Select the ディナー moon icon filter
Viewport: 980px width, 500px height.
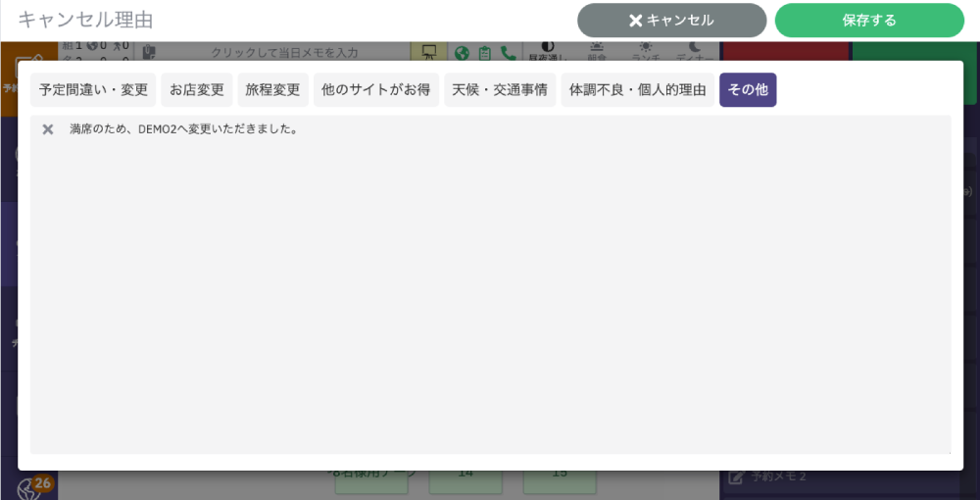point(694,51)
